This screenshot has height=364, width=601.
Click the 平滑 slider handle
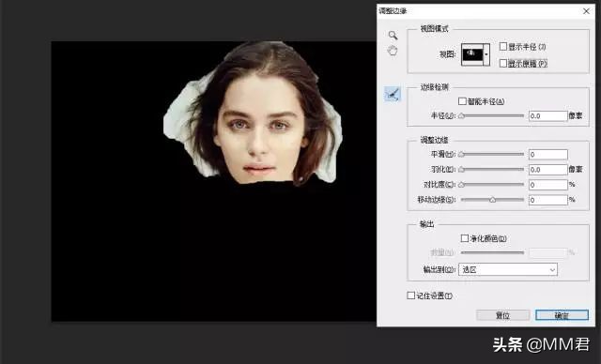[x=461, y=154]
